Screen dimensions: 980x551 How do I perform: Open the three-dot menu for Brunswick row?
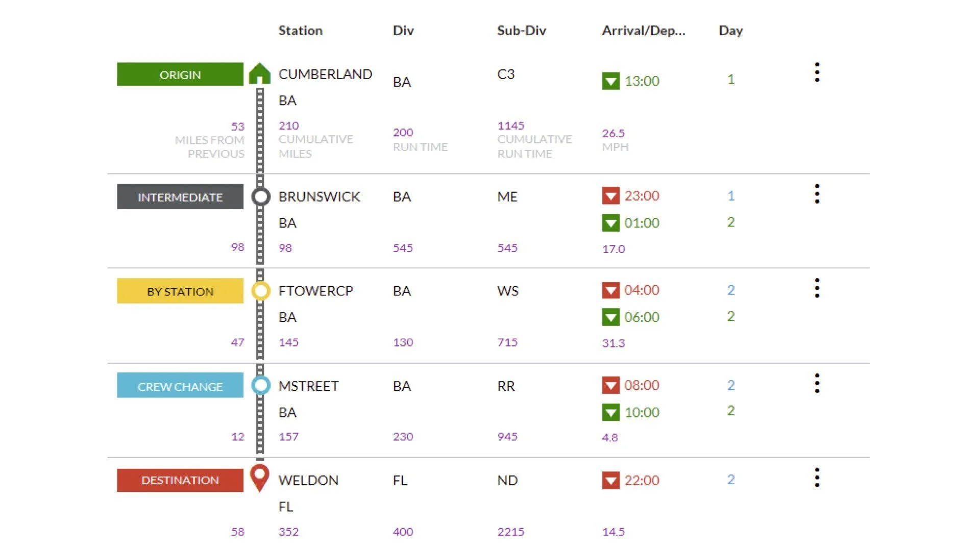pyautogui.click(x=817, y=194)
